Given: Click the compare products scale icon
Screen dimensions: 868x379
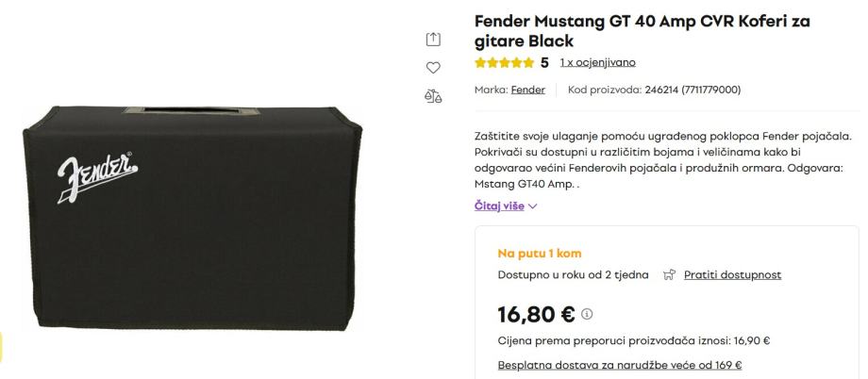Looking at the screenshot, I should (x=433, y=96).
